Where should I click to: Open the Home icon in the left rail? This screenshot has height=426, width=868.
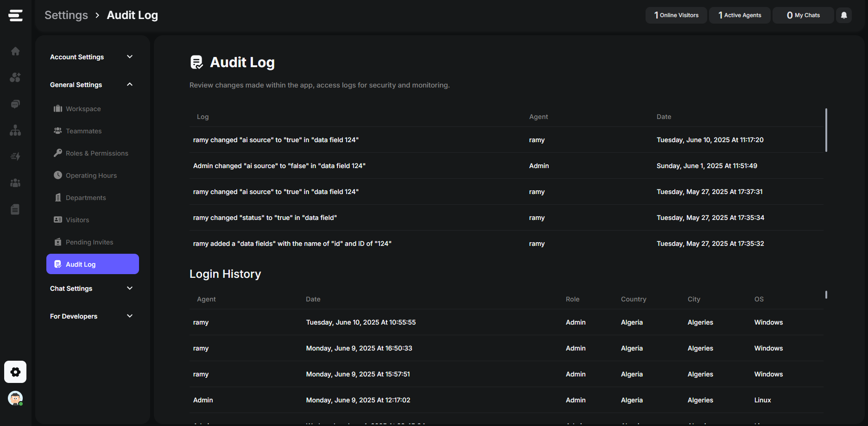coord(15,51)
